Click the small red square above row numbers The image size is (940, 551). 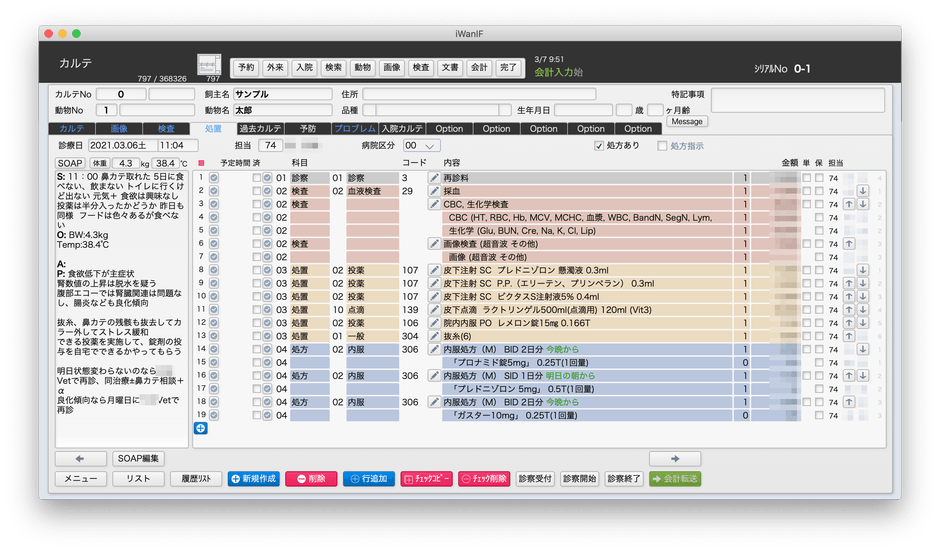tap(200, 162)
